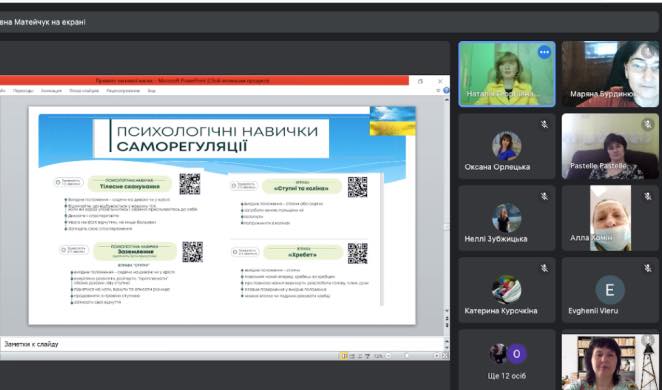This screenshot has width=662, height=390.
Task: Click the Тілесне сканування QR code
Action: tap(190, 184)
